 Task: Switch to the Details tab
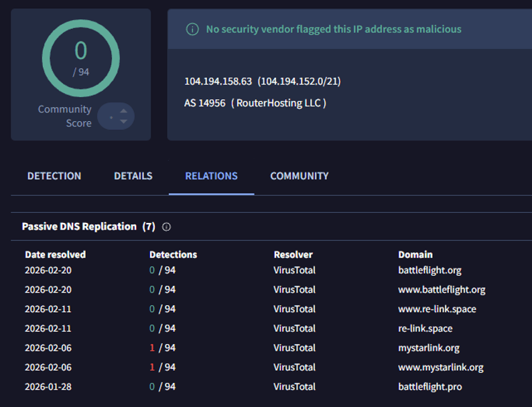[x=133, y=176]
